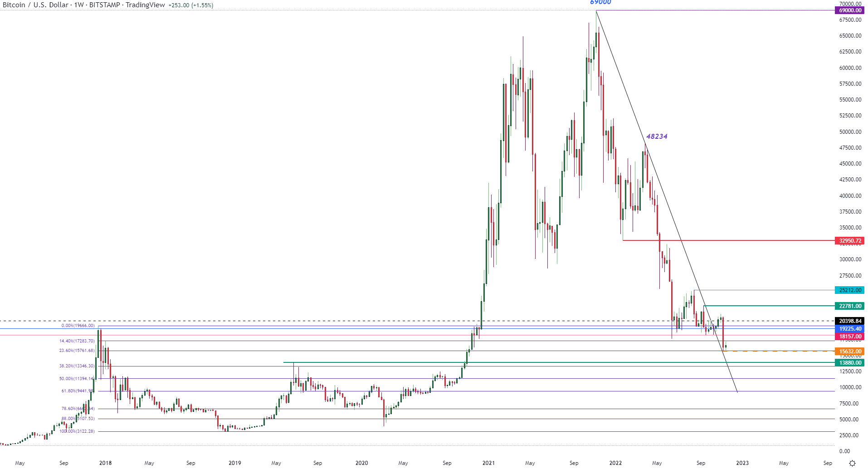Click 10000.00 on the price axis

click(x=850, y=387)
